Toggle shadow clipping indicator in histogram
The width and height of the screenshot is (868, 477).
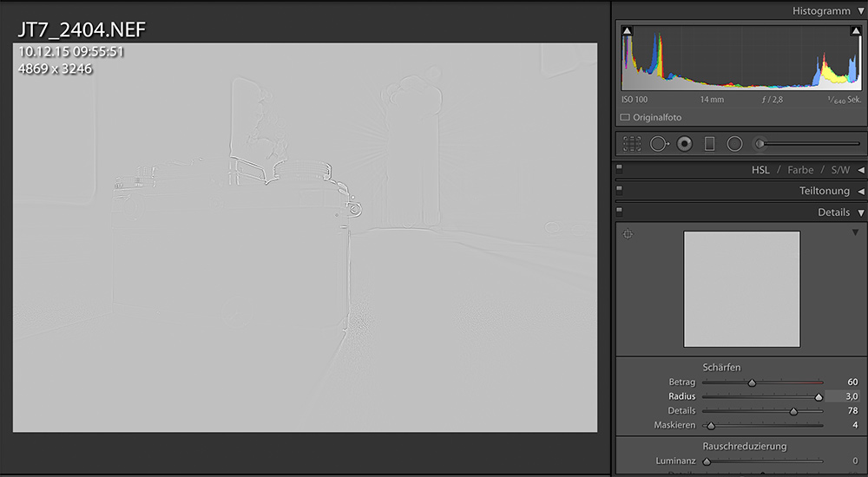pos(628,31)
